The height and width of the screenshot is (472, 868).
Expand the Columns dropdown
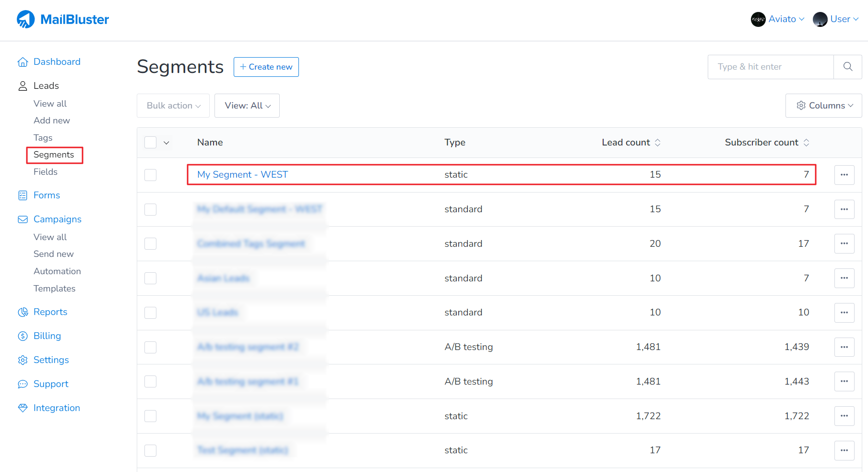click(824, 106)
